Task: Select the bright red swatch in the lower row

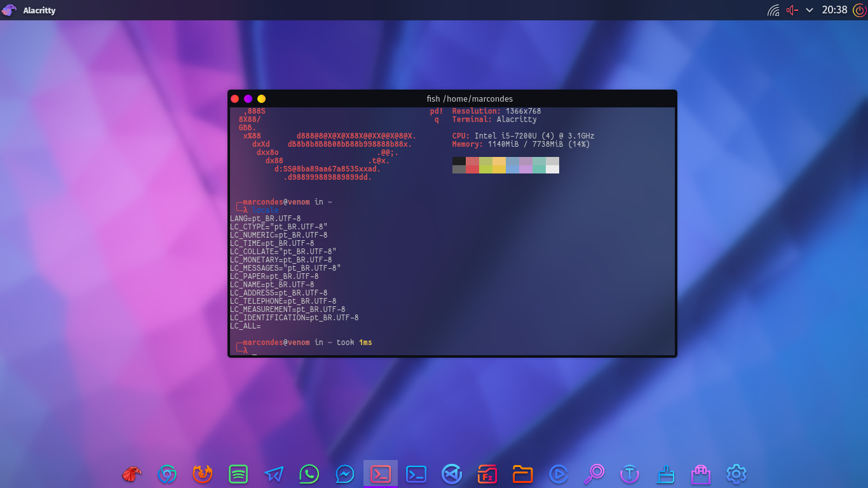Action: tap(472, 169)
